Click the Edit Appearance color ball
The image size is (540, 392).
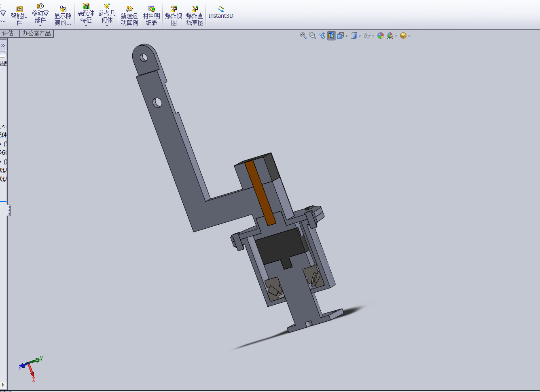[x=381, y=36]
